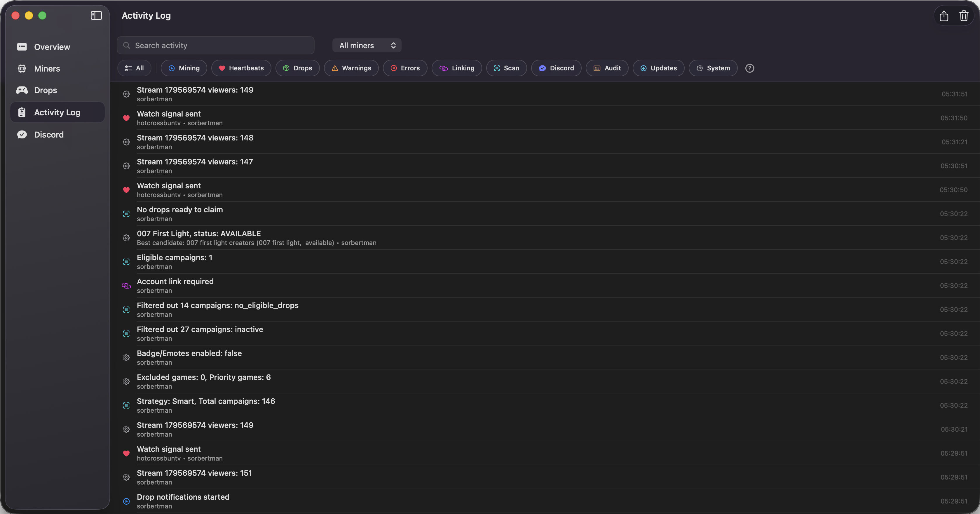Go to Miners in the sidebar
The image size is (980, 514).
57,69
